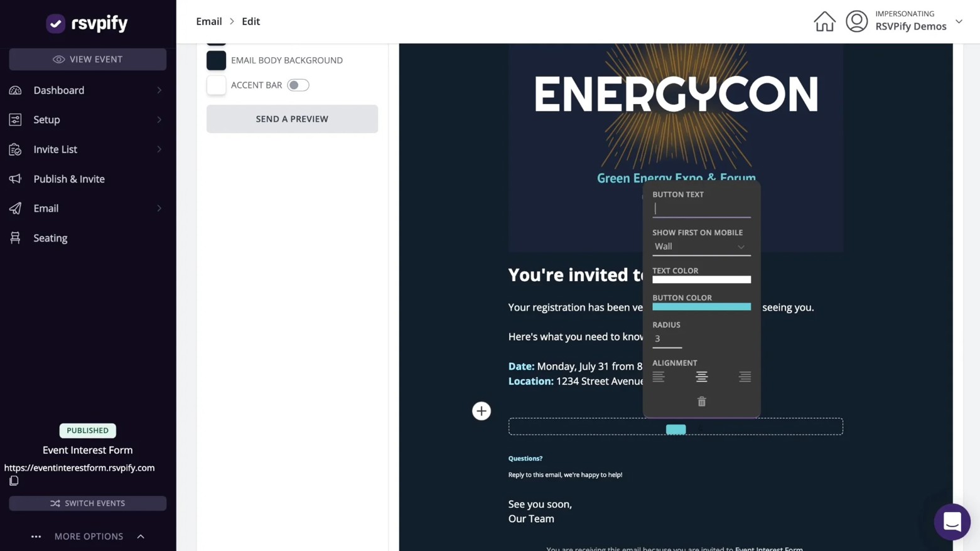
Task: Align button to the right
Action: point(745,377)
